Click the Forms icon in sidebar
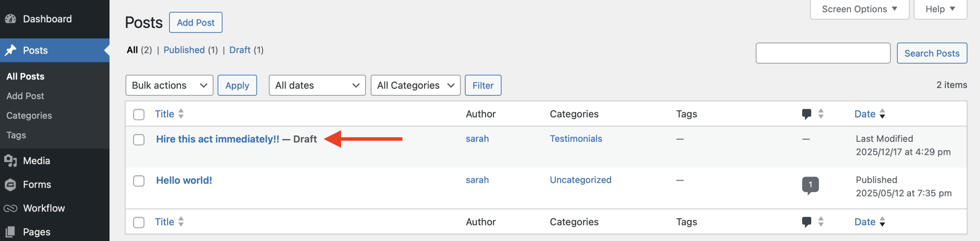Image resolution: width=980 pixels, height=241 pixels. pos(11,185)
